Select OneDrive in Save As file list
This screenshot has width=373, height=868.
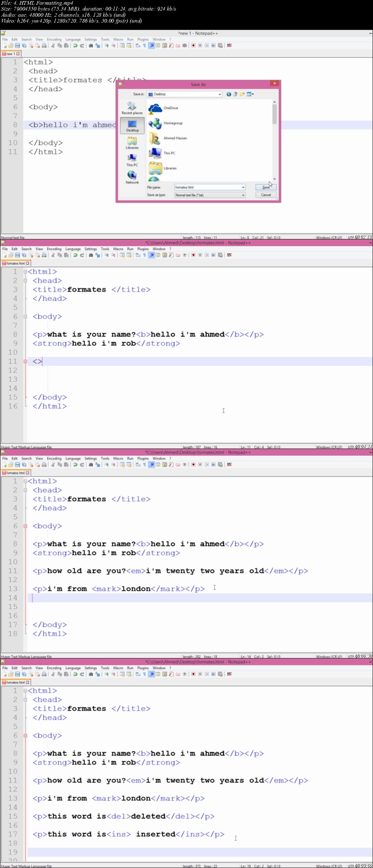[163, 108]
